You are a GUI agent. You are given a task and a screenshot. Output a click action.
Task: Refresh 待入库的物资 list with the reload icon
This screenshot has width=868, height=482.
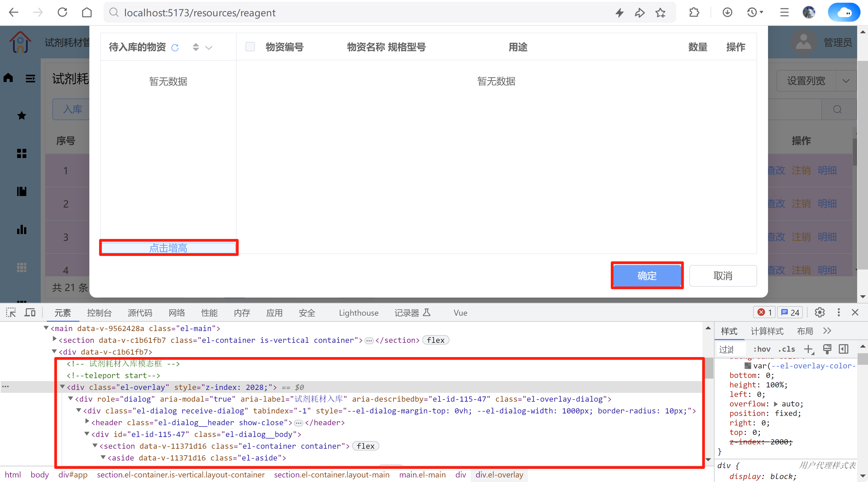click(x=175, y=48)
